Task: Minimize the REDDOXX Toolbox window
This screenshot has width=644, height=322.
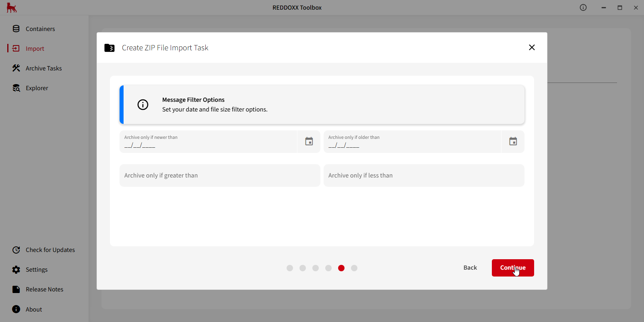Action: click(604, 8)
